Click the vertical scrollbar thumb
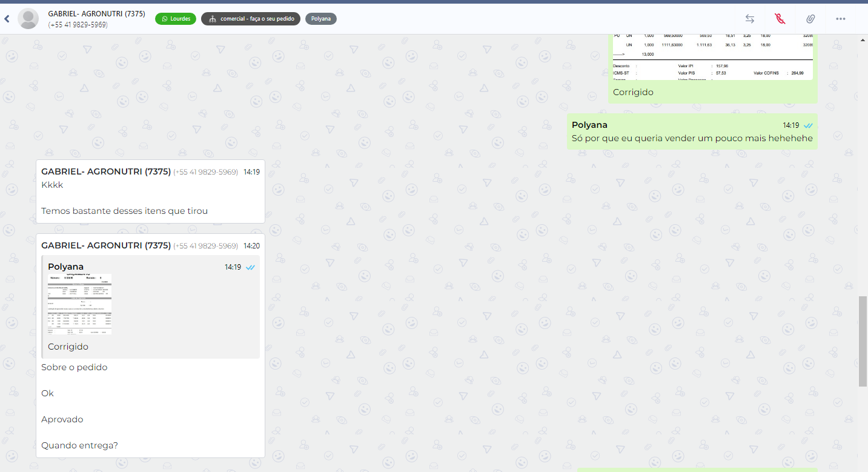The height and width of the screenshot is (472, 868). (863, 341)
